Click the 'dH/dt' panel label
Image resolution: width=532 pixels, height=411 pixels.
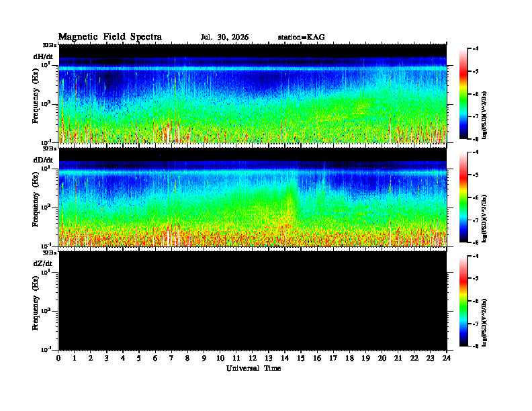(43, 56)
